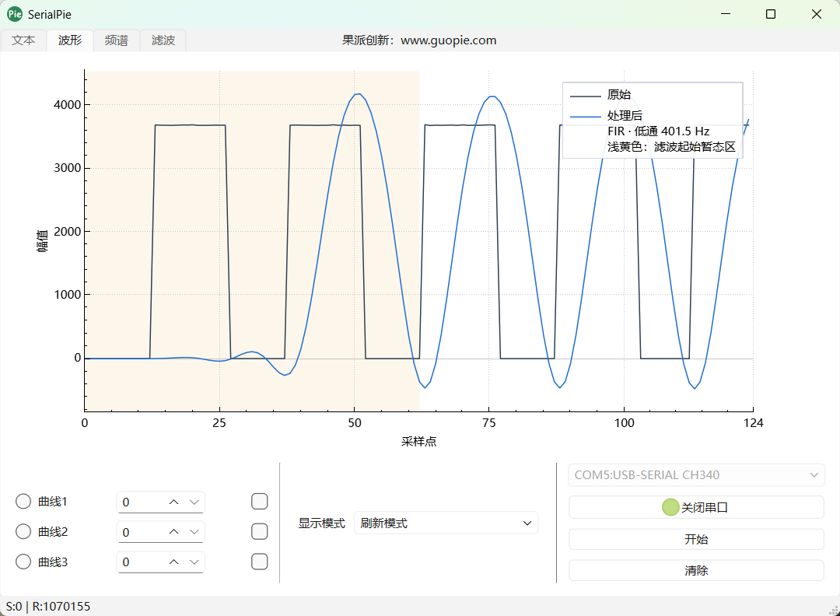
Task: Expand the COM5:USB-SERIAL CH340 port dropdown
Action: tap(696, 475)
